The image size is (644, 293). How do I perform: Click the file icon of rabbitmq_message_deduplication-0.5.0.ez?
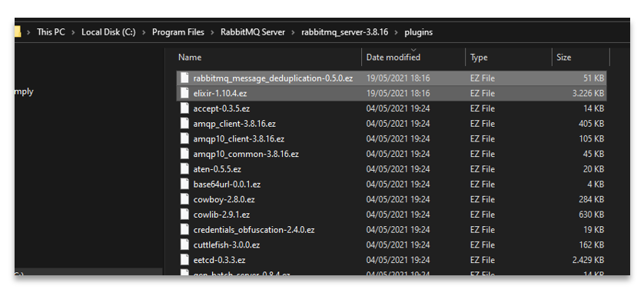185,78
